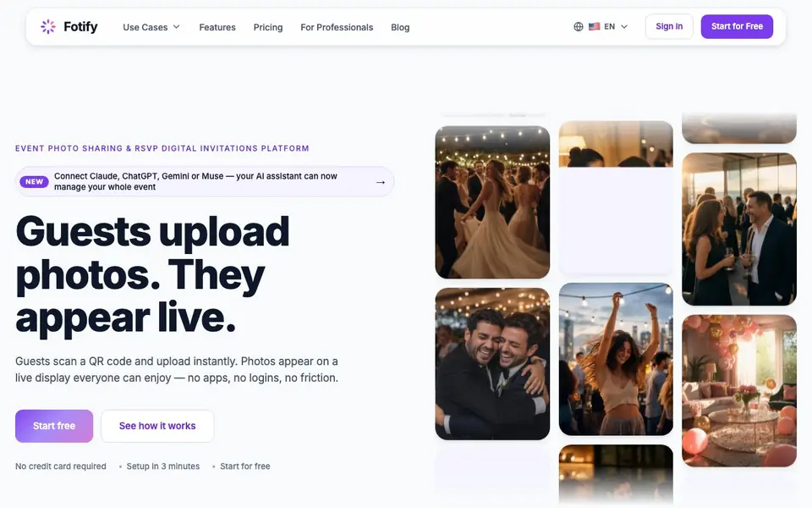
Task: Click the Start for free footnote text
Action: pyautogui.click(x=245, y=466)
